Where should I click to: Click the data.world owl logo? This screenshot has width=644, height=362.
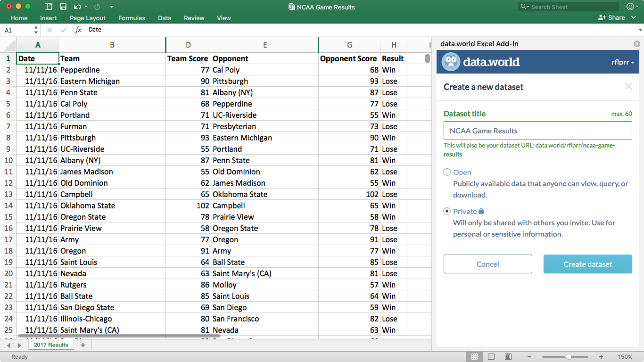click(x=451, y=62)
